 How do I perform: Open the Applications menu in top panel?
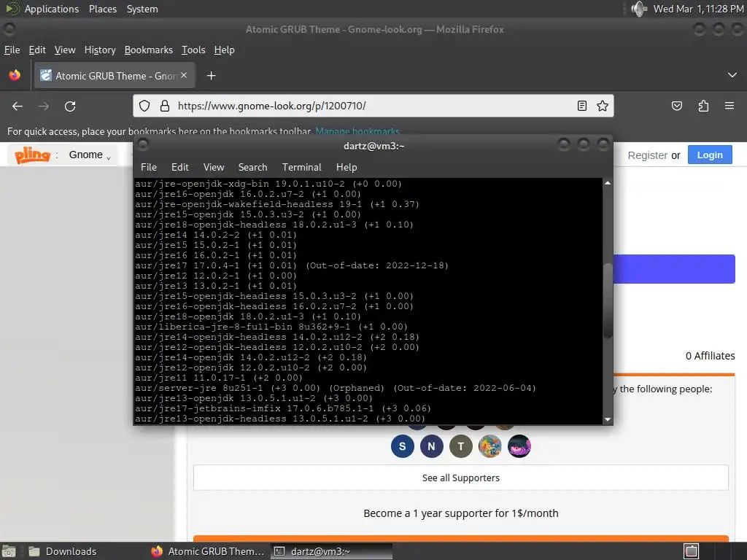pos(52,9)
